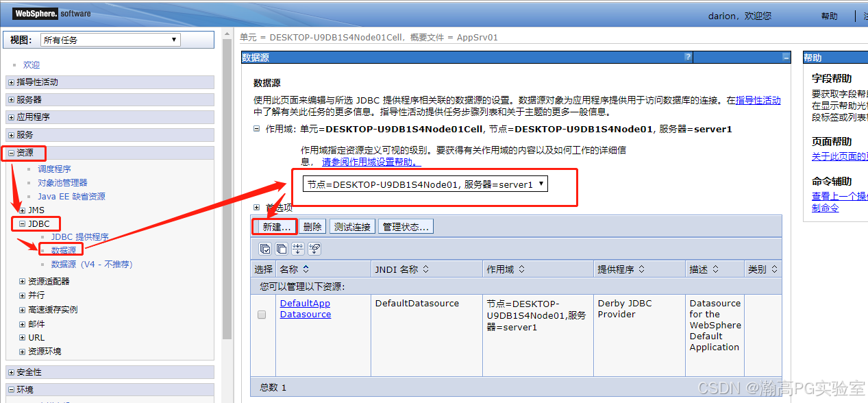The height and width of the screenshot is (403, 868).
Task: Minimize the 数据源 panel with its dash icon
Action: [x=786, y=58]
